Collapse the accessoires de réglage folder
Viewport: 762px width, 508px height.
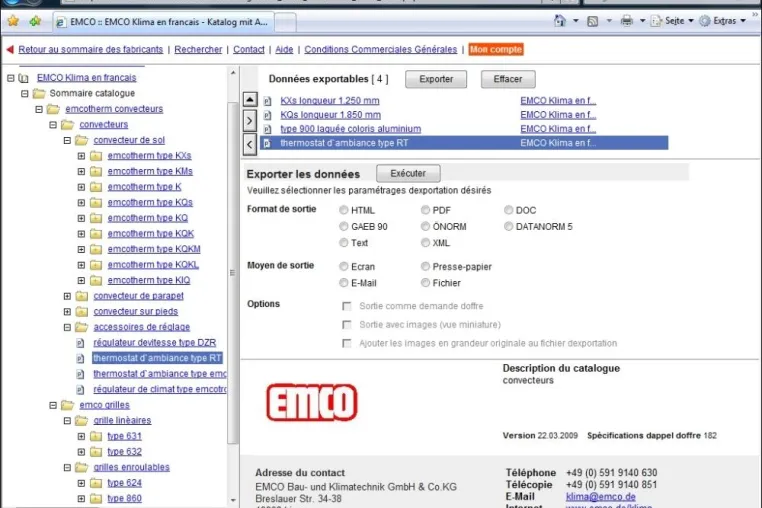point(67,327)
